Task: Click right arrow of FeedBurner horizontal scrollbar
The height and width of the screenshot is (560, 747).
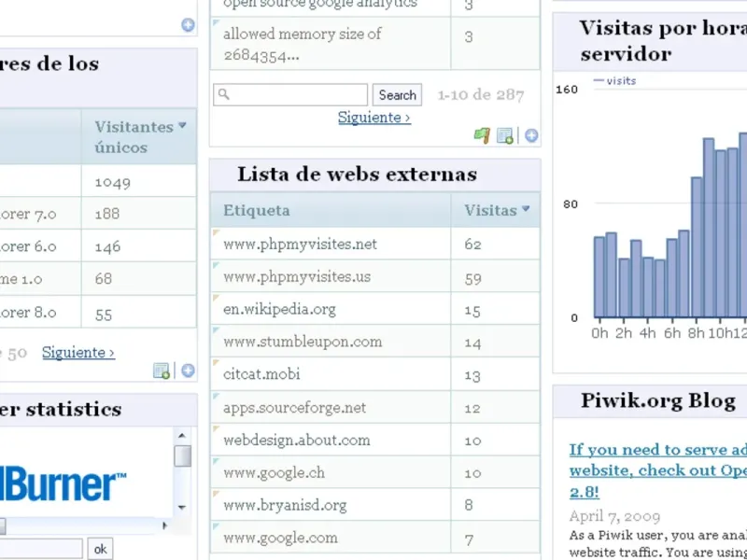Action: click(x=165, y=525)
